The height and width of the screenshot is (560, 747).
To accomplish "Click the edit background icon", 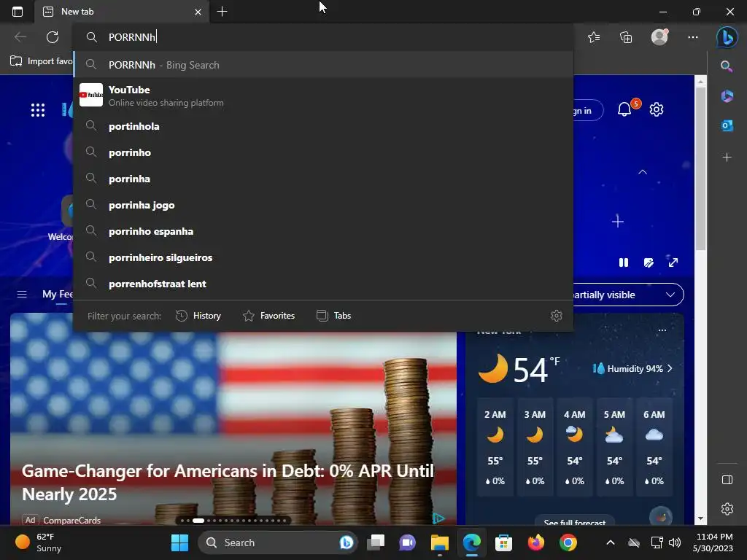I will coord(649,262).
